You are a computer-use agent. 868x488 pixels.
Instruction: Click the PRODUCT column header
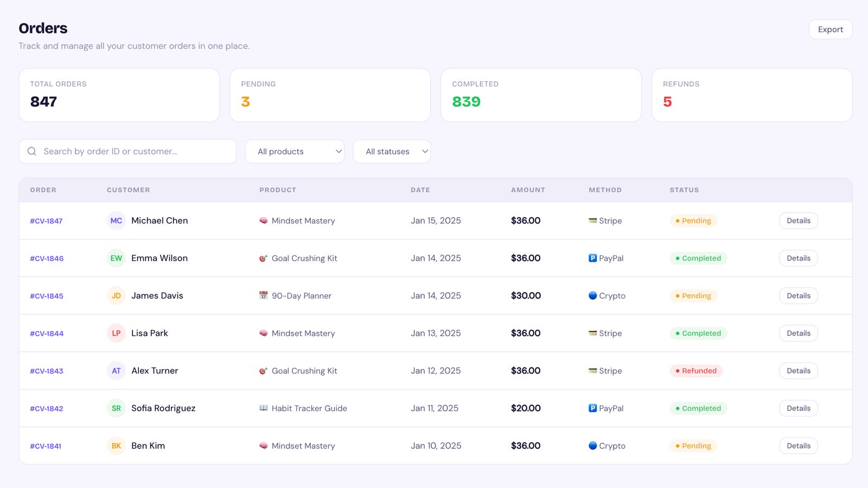278,190
